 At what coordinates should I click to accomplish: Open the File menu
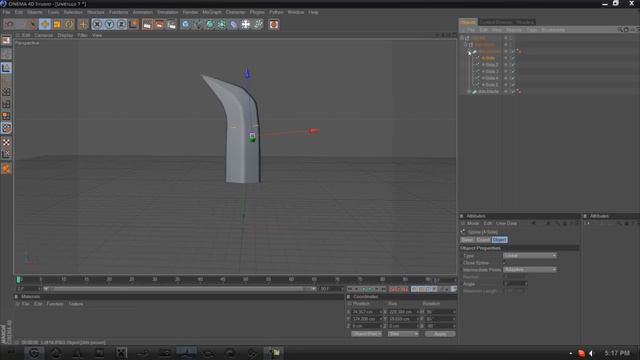point(6,12)
